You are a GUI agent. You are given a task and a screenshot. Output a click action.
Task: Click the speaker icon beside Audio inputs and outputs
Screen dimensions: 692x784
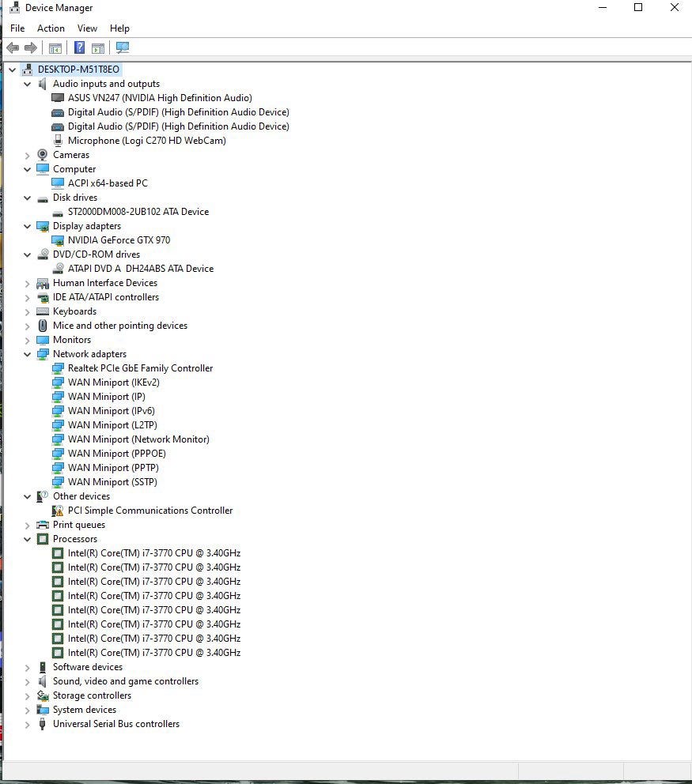[x=43, y=84]
